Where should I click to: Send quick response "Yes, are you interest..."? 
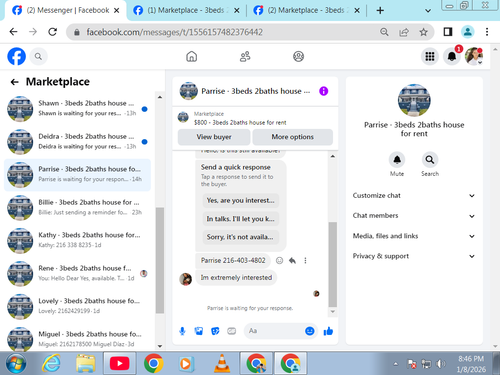240,201
